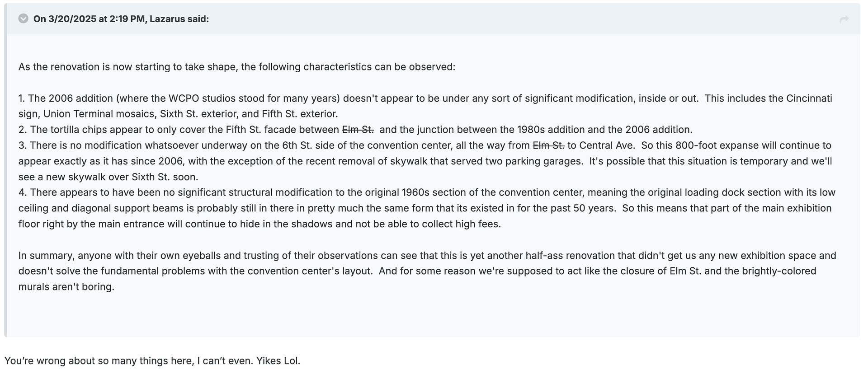
Task: Click the phrase "tortilla chips" in point 2
Action: 79,130
